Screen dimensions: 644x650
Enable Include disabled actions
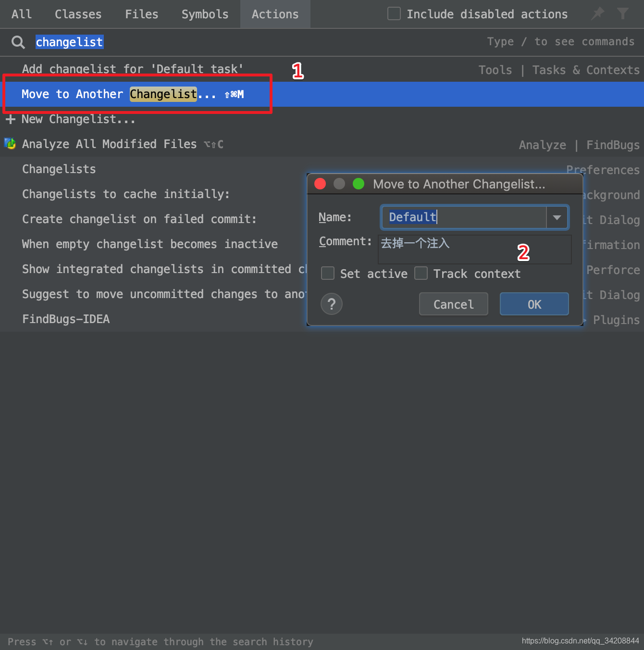tap(394, 13)
